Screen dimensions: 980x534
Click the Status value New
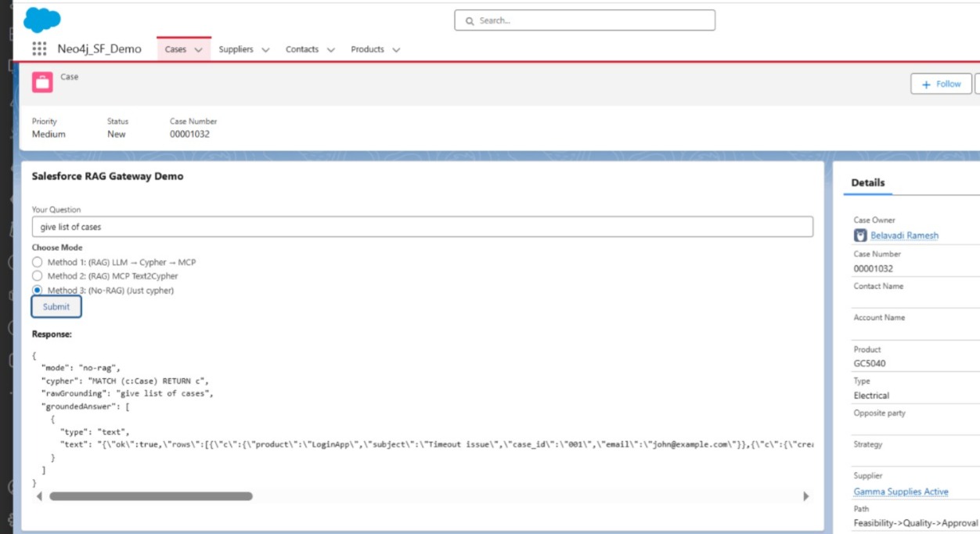tap(117, 134)
